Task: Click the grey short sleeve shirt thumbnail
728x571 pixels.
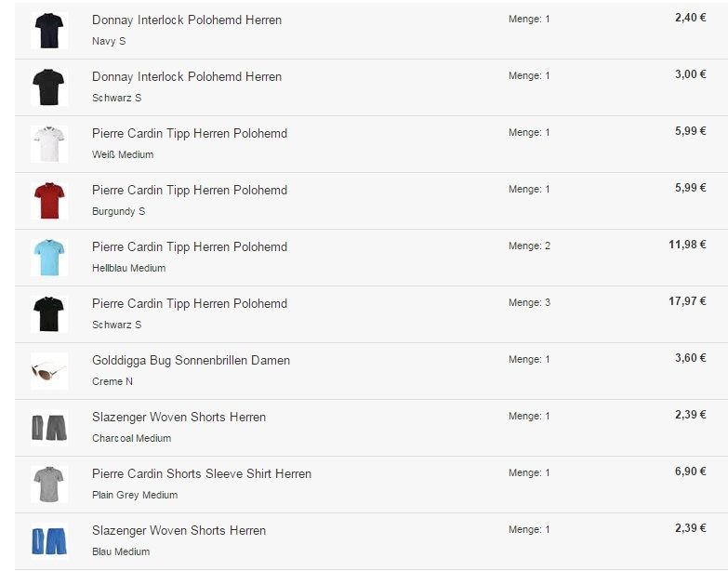Action: pos(48,485)
